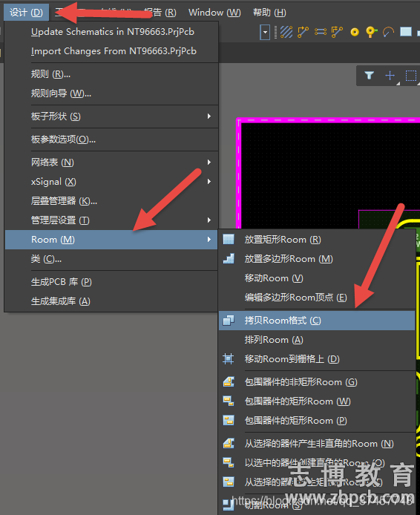Click the plus snap icon
The height and width of the screenshot is (515, 420).
[x=390, y=76]
